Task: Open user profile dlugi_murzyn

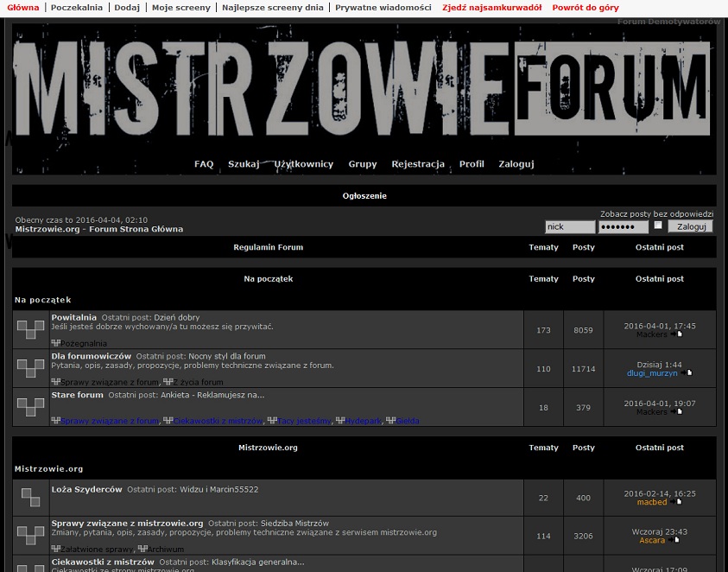Action: click(652, 373)
